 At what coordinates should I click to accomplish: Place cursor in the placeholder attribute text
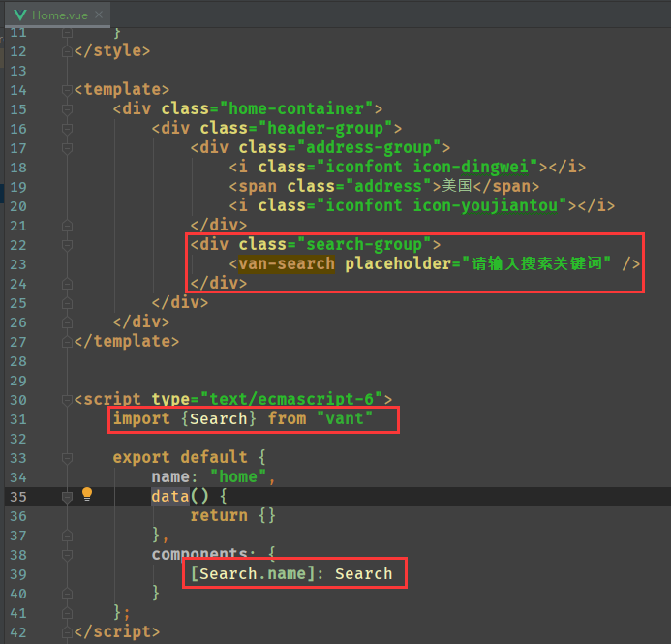pyautogui.click(x=536, y=263)
